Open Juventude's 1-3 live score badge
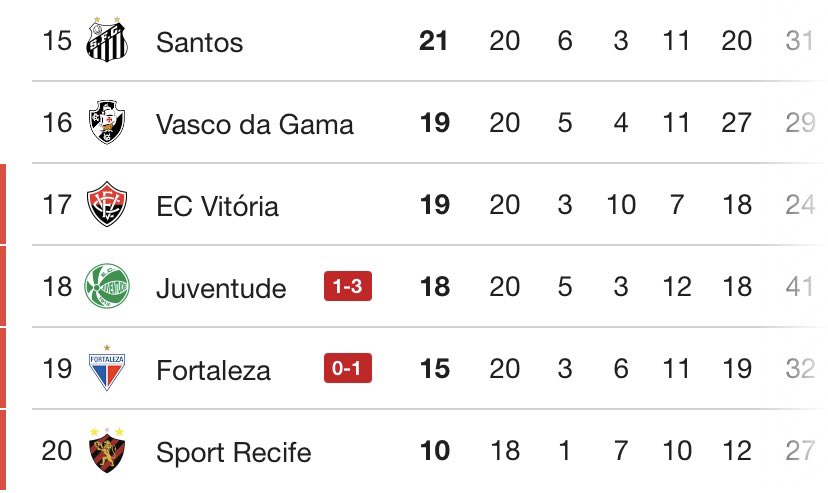The width and height of the screenshot is (828, 493). click(348, 288)
